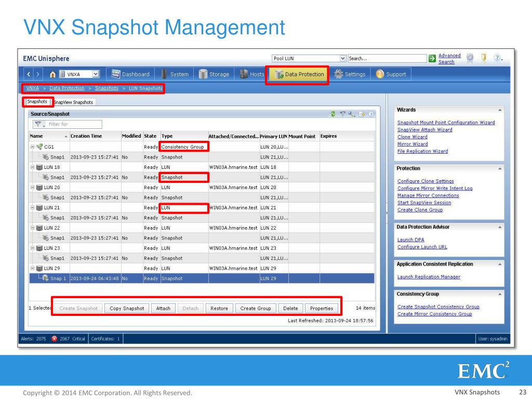
Task: Collapse the CG1 tree node
Action: 33,147
